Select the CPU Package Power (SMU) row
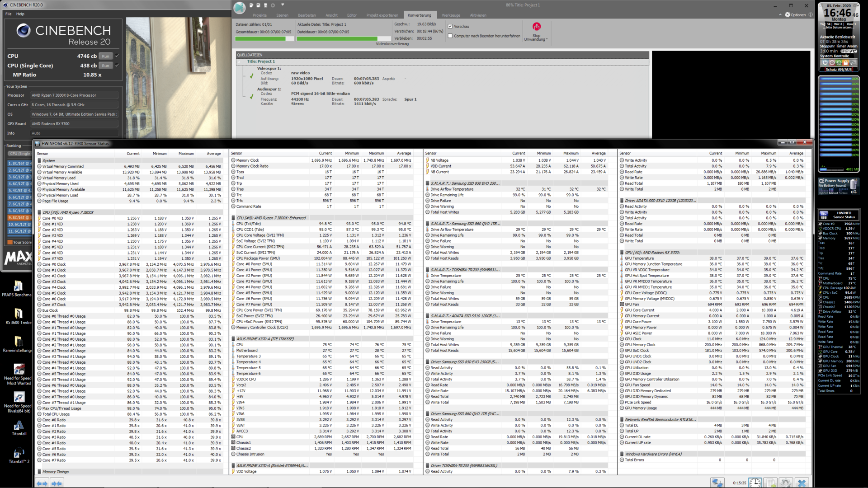Viewport: 868px width, 488px height. (322, 258)
